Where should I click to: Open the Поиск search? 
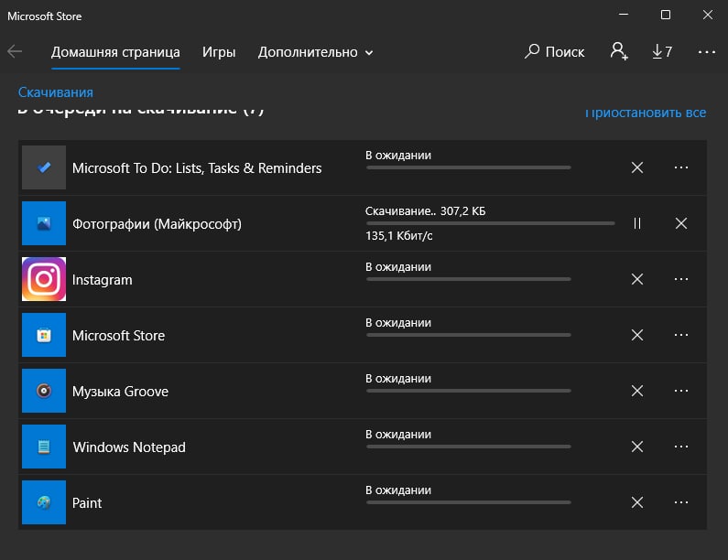(554, 51)
